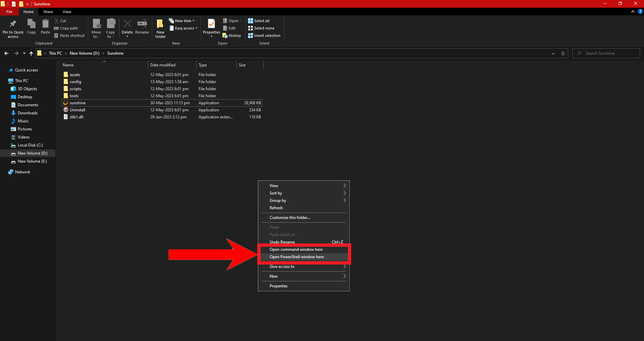Choose Refresh from the context menu
Image resolution: width=644 pixels, height=341 pixels.
coord(304,208)
